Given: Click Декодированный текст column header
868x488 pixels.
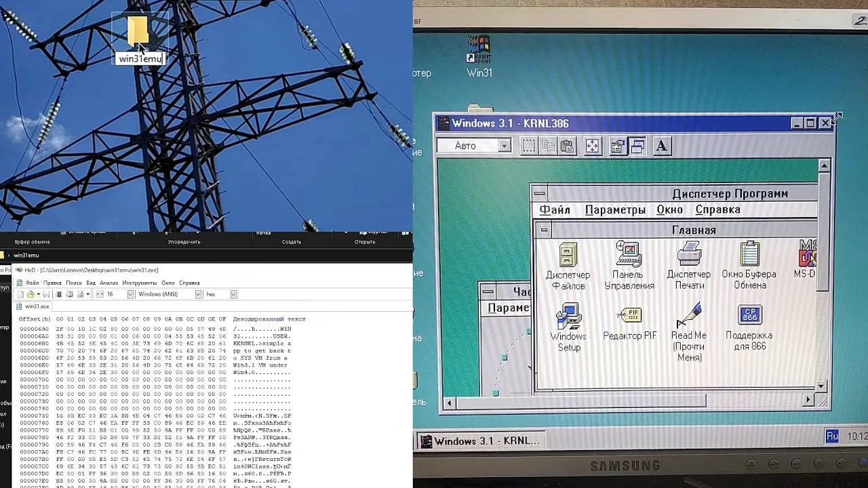Looking at the screenshot, I should tap(269, 319).
